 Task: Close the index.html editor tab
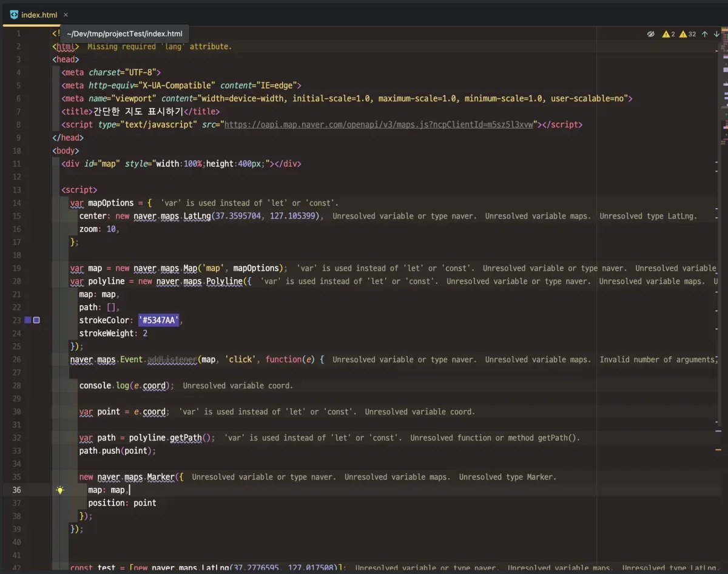point(66,15)
